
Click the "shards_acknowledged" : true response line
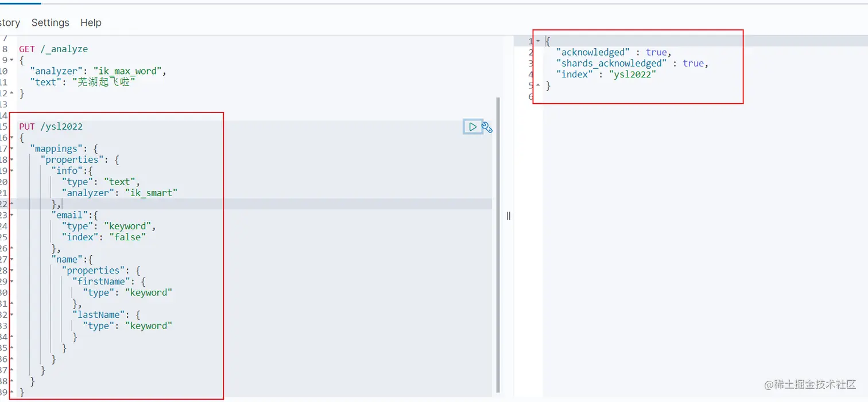(x=633, y=63)
